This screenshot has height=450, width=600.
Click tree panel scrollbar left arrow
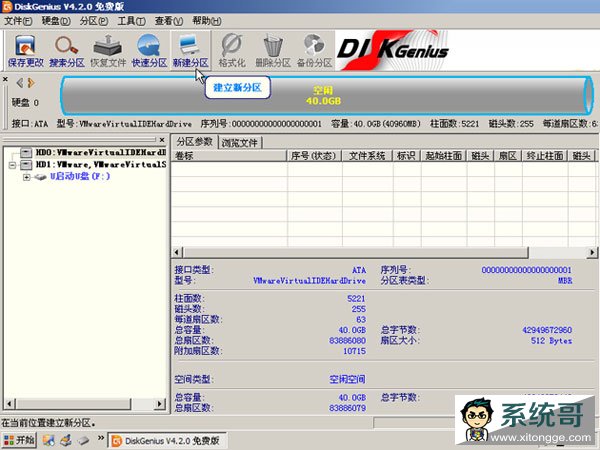(x=10, y=403)
